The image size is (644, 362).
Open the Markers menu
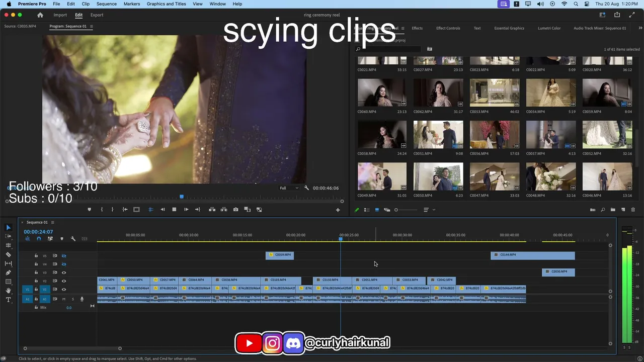click(x=132, y=4)
